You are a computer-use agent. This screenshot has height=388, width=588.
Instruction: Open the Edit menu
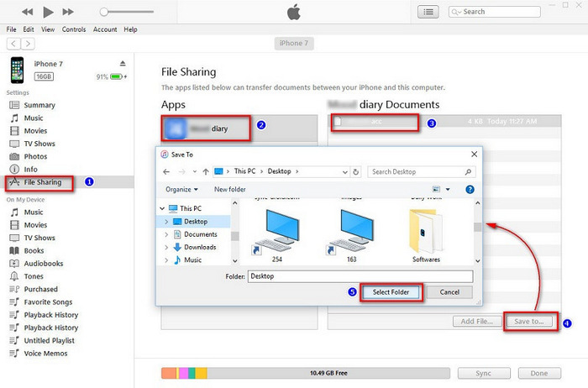tap(29, 29)
